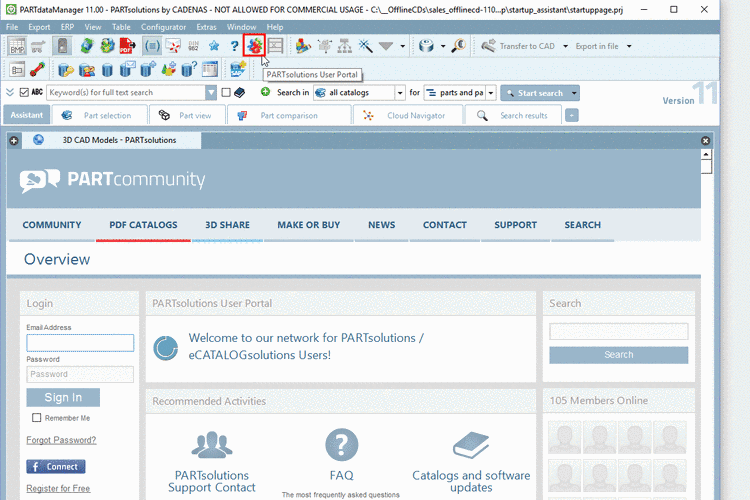
Task: Open the 'parts and pa' dropdown
Action: 491,93
